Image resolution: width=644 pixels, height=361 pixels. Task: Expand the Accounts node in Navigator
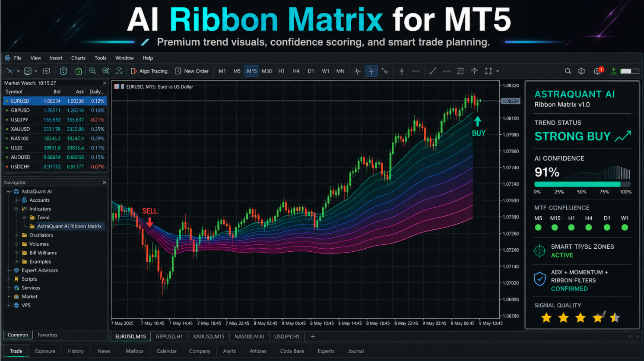click(x=16, y=200)
